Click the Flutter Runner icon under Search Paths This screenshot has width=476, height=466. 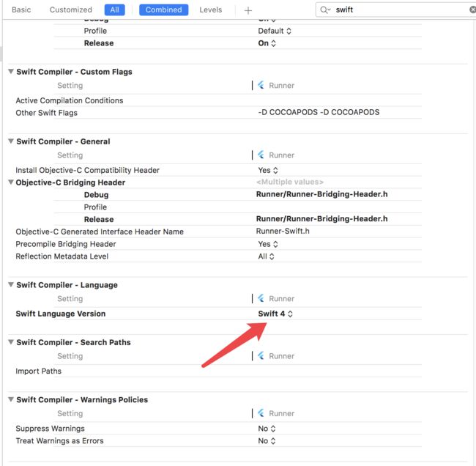pyautogui.click(x=261, y=355)
